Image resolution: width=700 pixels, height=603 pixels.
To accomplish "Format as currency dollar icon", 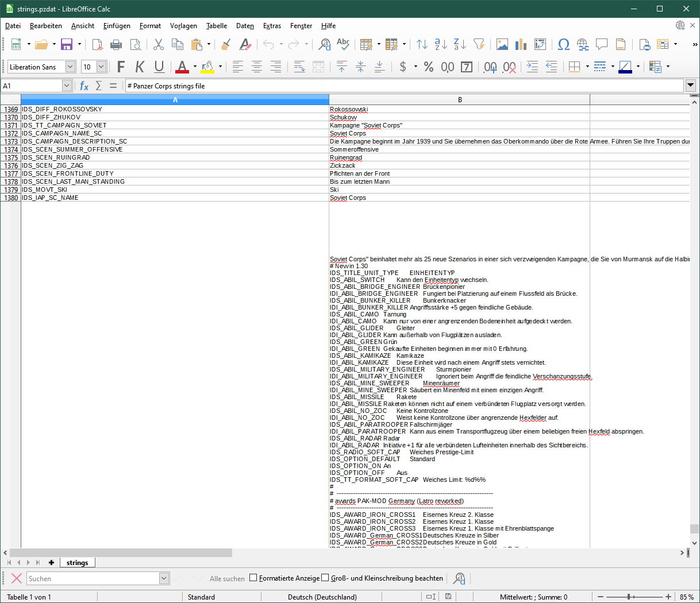I will pos(403,67).
